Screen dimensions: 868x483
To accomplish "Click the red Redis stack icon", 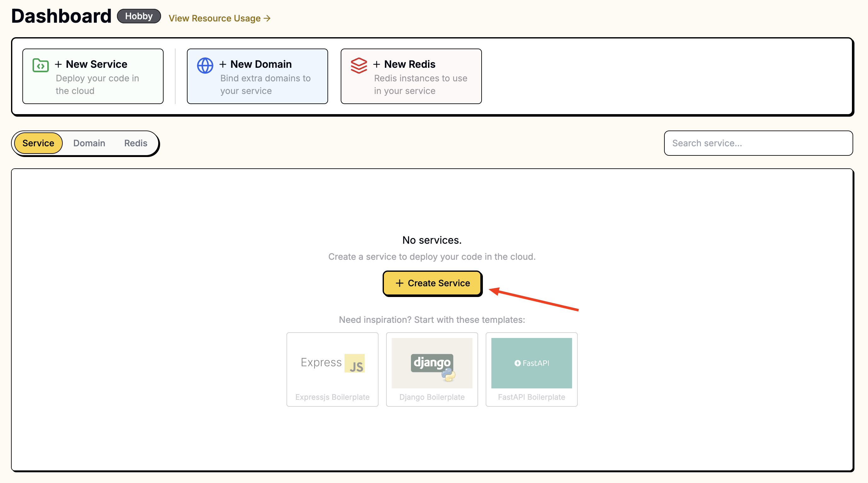I will (359, 65).
